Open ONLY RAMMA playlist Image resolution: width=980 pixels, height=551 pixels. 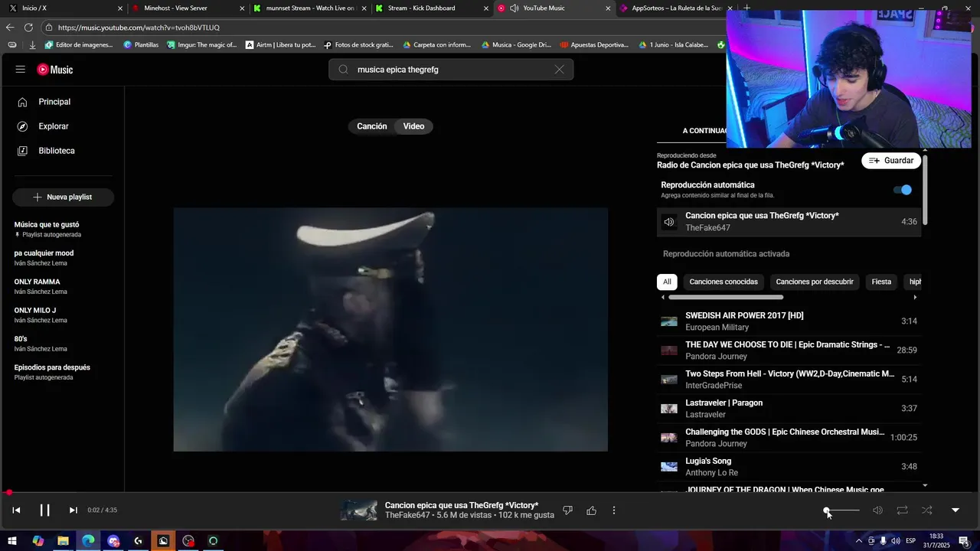(63, 286)
